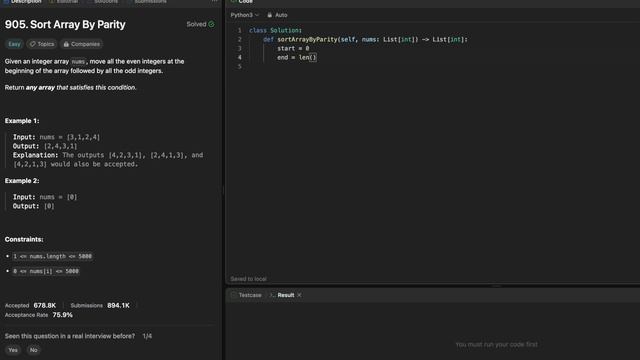Click line number 5 in editor
The height and width of the screenshot is (360, 640).
pyautogui.click(x=240, y=67)
